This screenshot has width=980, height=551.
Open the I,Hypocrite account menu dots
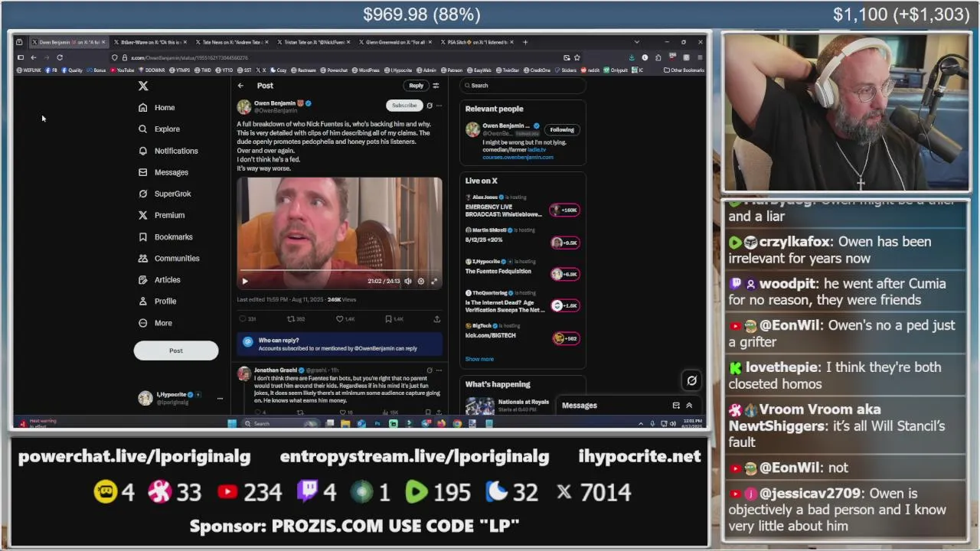(x=220, y=398)
